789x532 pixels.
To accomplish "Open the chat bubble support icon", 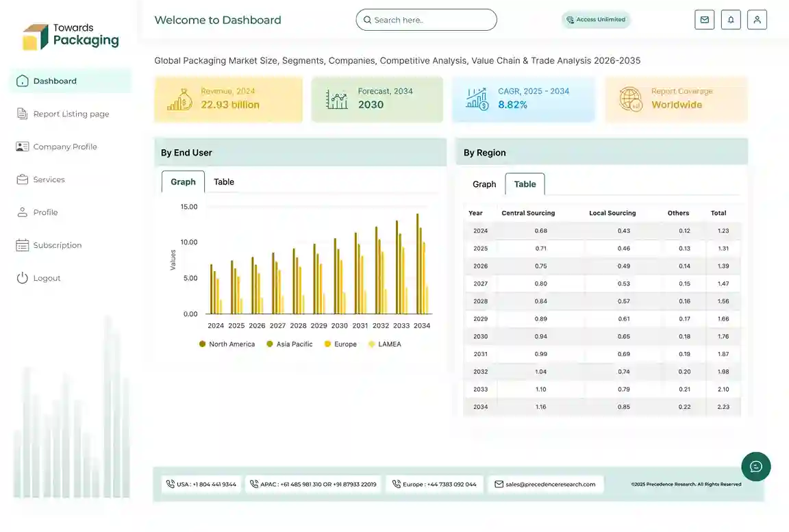I will tap(755, 466).
